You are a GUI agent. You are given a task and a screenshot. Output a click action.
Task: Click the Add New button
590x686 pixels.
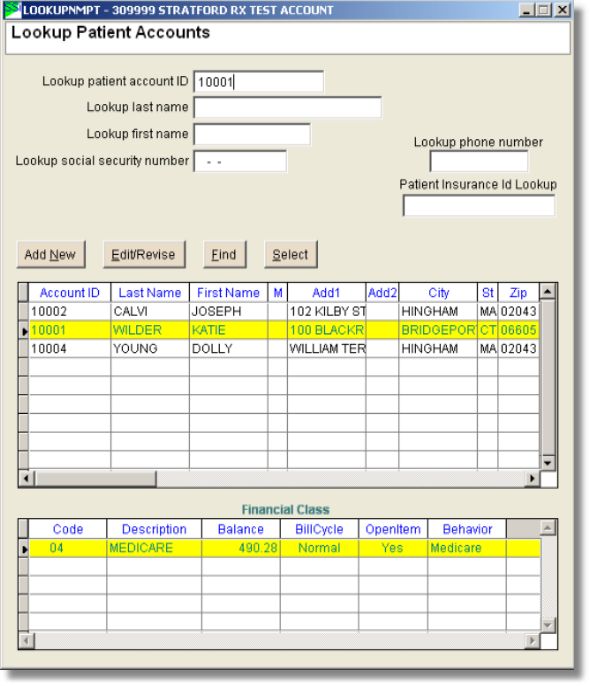click(51, 254)
